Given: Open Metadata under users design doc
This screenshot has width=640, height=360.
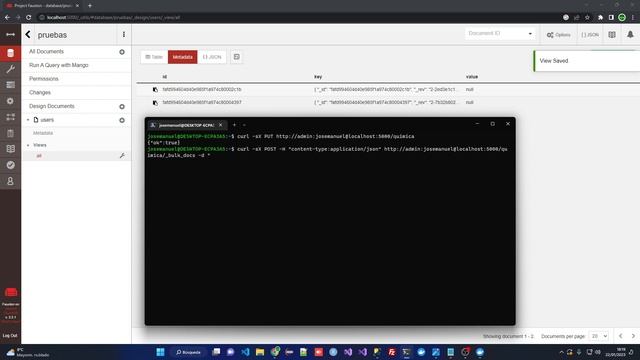Looking at the screenshot, I should (43, 133).
